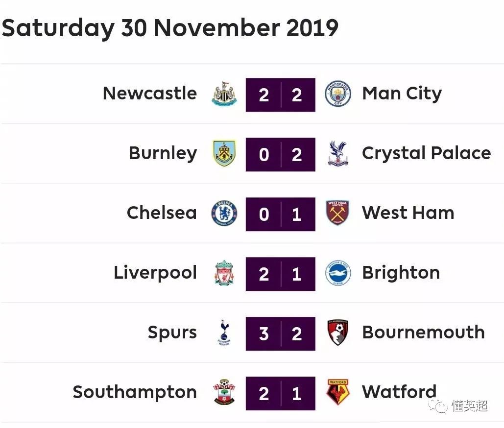Click the West Ham crest

pyautogui.click(x=337, y=213)
